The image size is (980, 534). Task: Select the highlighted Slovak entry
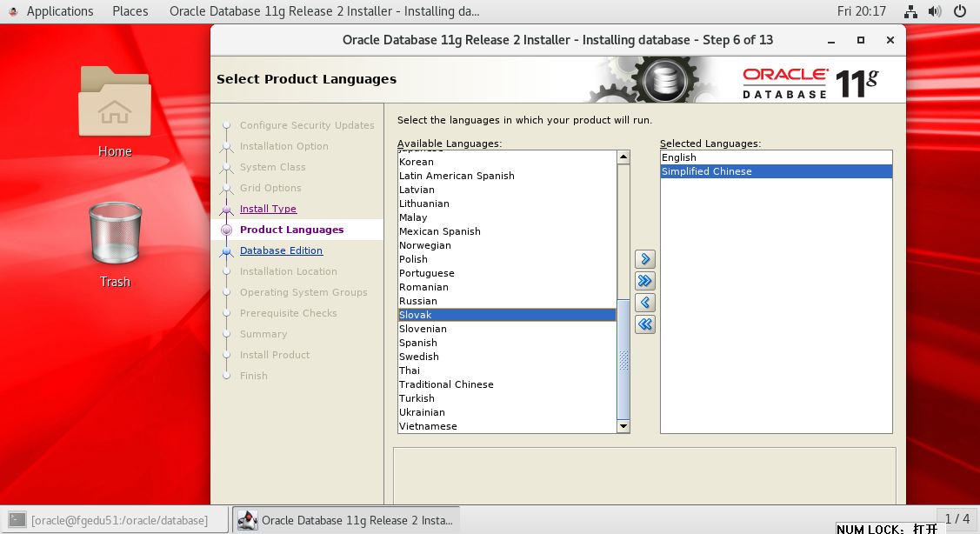pos(507,315)
